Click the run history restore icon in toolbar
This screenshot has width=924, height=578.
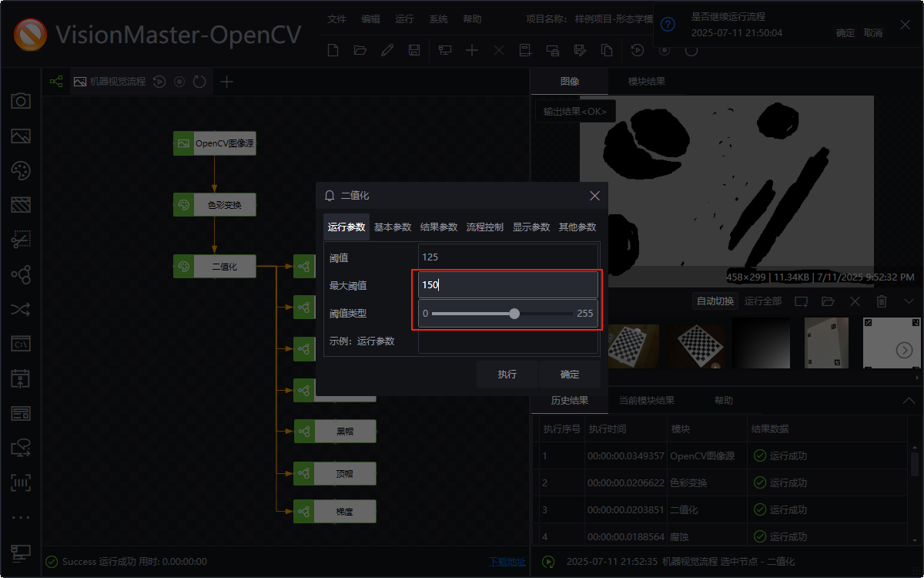pyautogui.click(x=638, y=49)
